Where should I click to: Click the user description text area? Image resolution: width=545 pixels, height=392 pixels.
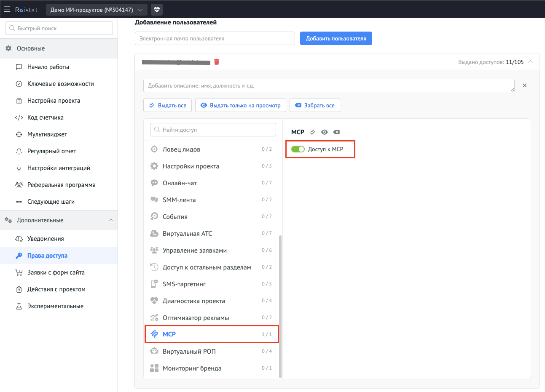pyautogui.click(x=329, y=85)
